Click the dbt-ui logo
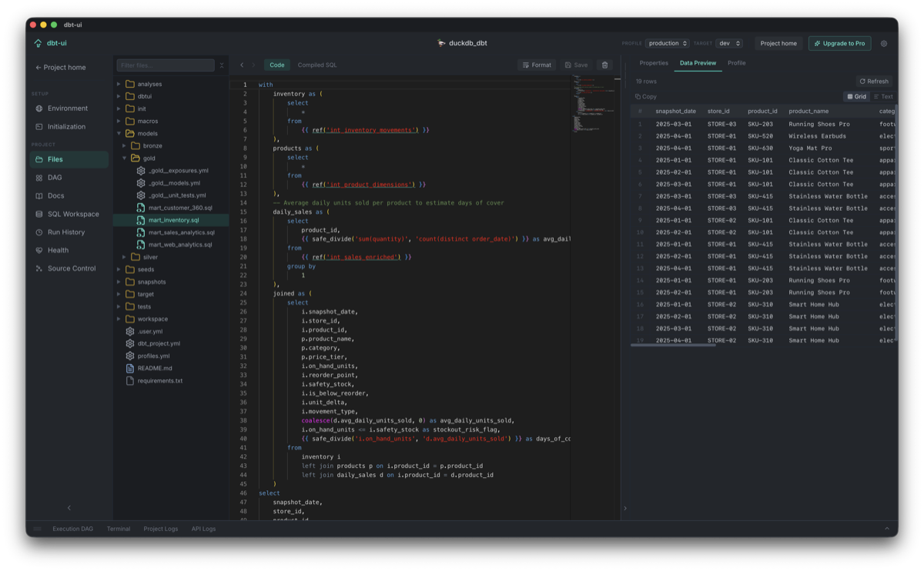Image resolution: width=924 pixels, height=571 pixels. click(x=50, y=43)
